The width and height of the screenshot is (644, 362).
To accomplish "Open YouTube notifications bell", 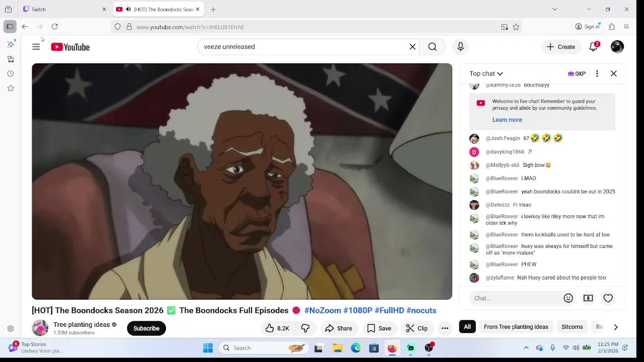I will click(x=594, y=47).
